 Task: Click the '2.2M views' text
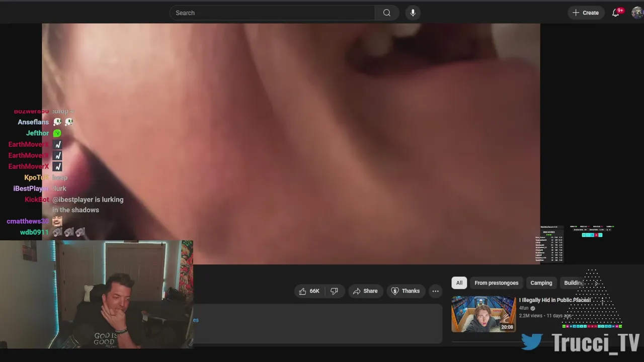point(531,316)
